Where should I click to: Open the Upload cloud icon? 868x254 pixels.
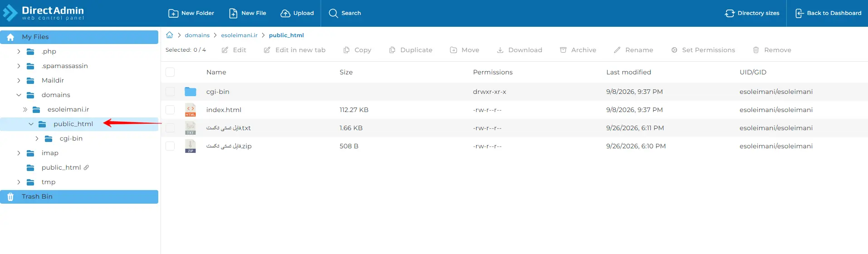click(285, 13)
